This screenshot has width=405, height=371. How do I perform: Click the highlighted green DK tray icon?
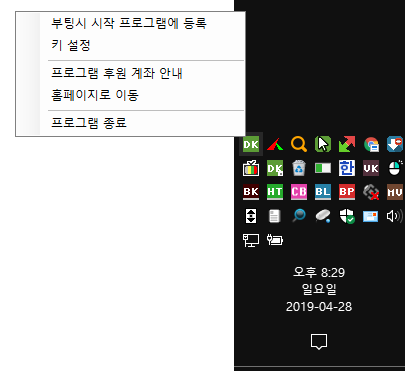[251, 144]
